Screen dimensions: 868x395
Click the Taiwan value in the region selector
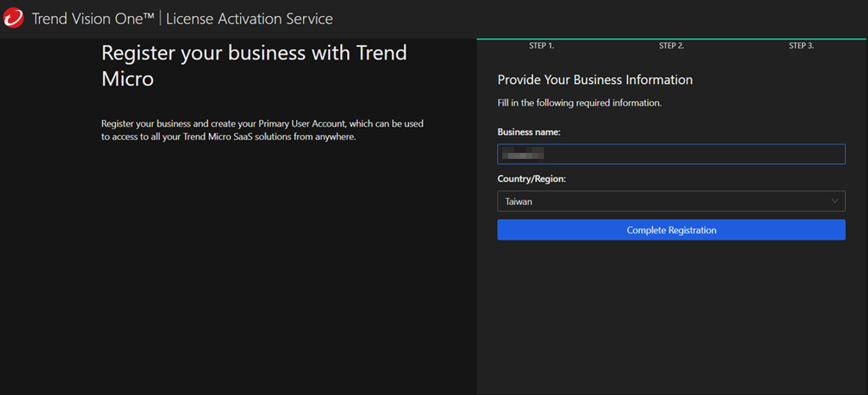coord(519,201)
